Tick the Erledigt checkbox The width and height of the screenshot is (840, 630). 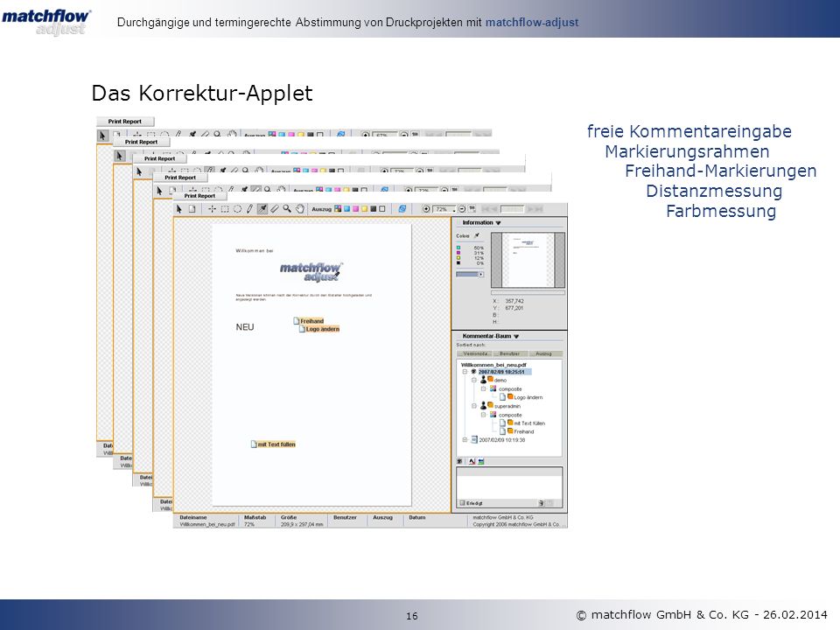(462, 503)
